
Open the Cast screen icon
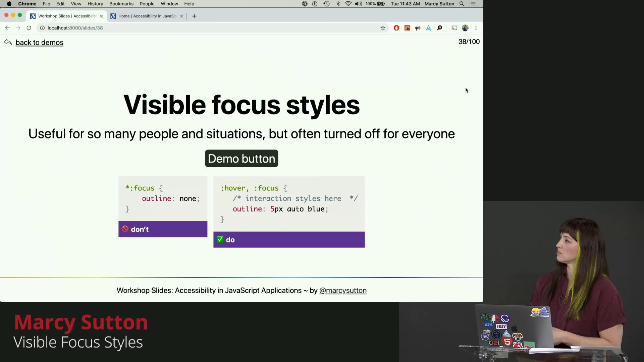click(454, 28)
